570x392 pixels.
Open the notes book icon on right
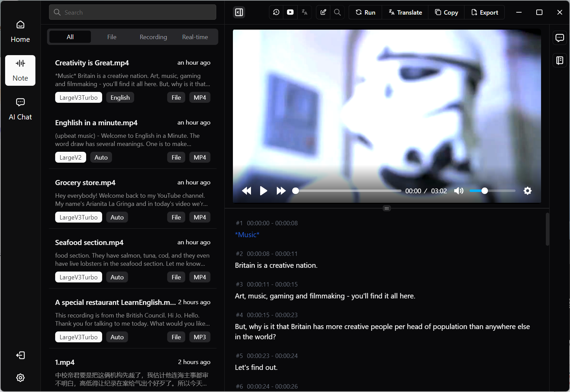559,61
